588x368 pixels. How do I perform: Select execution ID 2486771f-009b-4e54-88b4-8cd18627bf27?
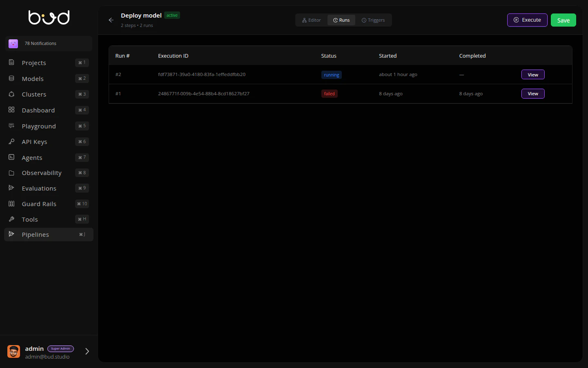(204, 94)
